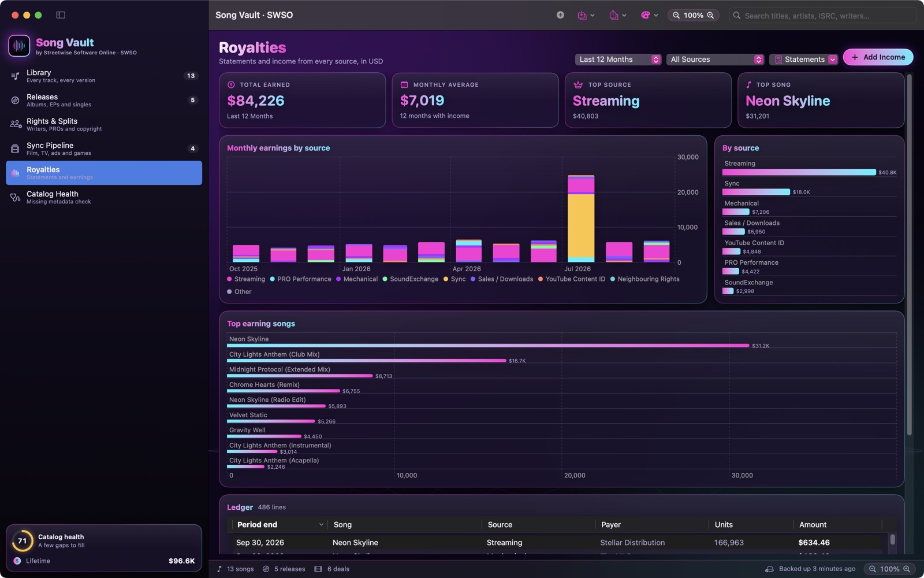Image resolution: width=924 pixels, height=578 pixels.
Task: Open the palette icon's chevron menu
Action: [656, 16]
